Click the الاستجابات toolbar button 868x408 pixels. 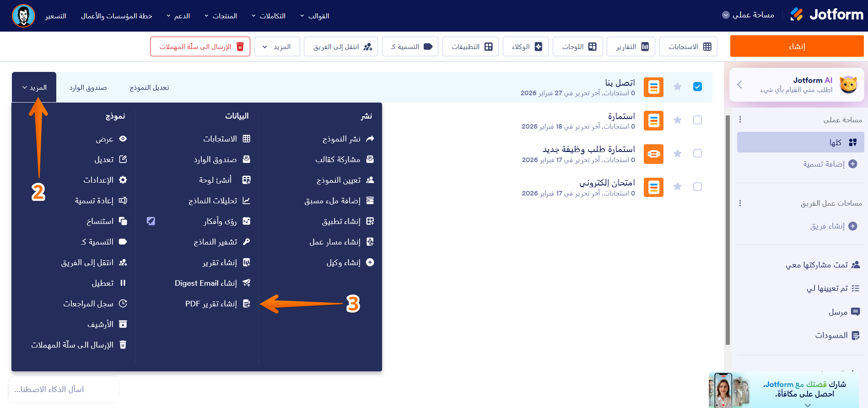[x=688, y=47]
